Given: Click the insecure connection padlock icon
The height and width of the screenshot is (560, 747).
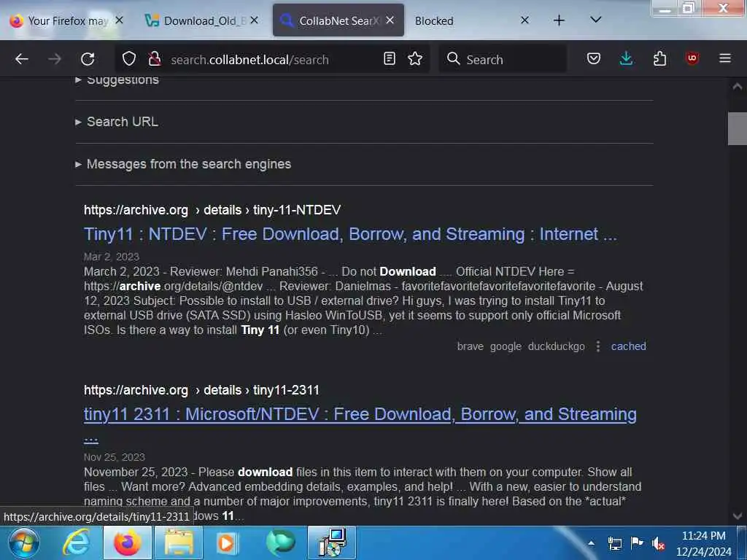Looking at the screenshot, I should (x=155, y=59).
